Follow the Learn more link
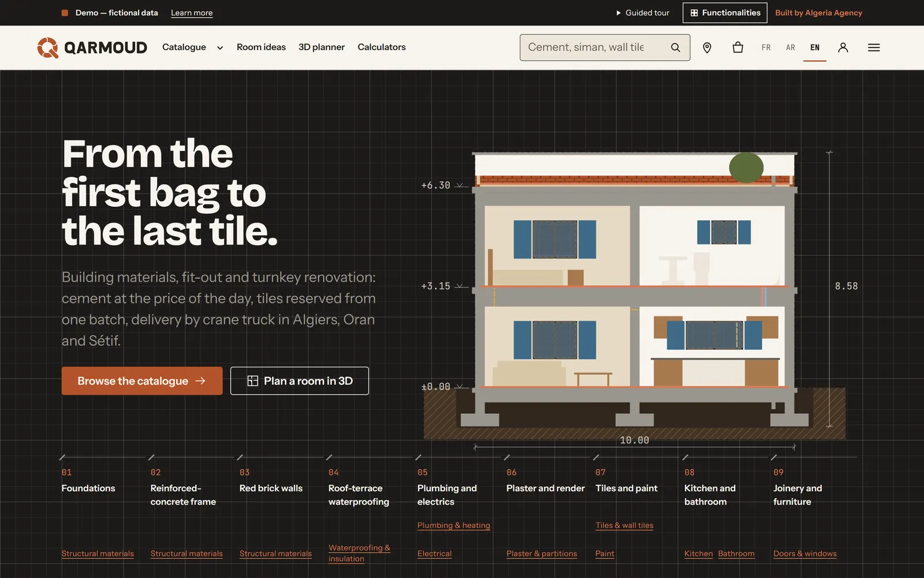Viewport: 924px width, 578px height. (192, 13)
